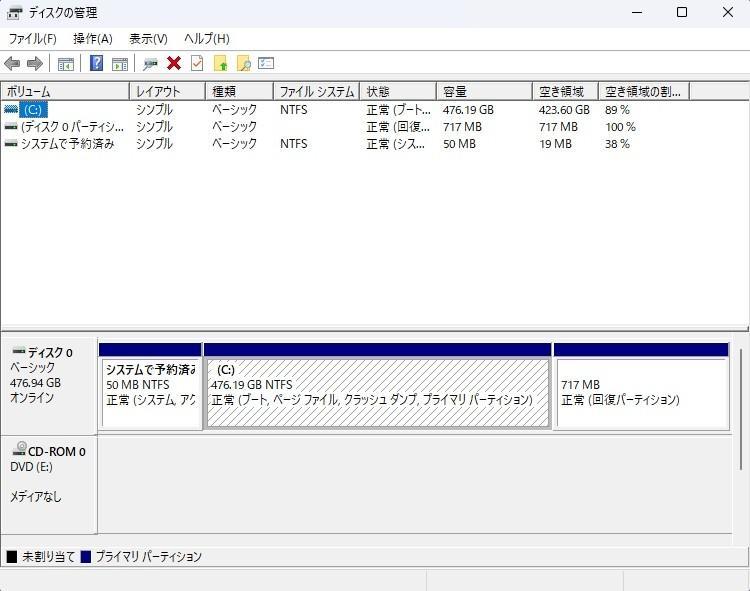Click the 423.60 GB free space cell
The height and width of the screenshot is (591, 750).
point(564,110)
